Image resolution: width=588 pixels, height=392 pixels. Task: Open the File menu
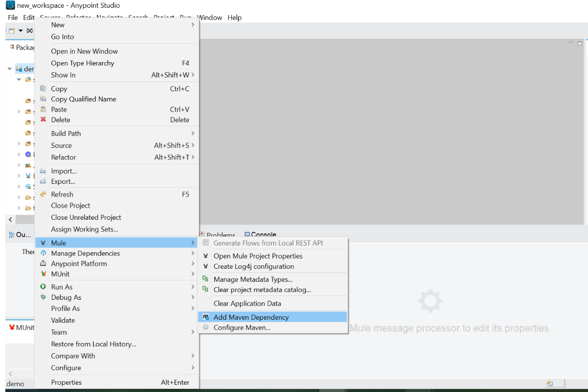(13, 17)
